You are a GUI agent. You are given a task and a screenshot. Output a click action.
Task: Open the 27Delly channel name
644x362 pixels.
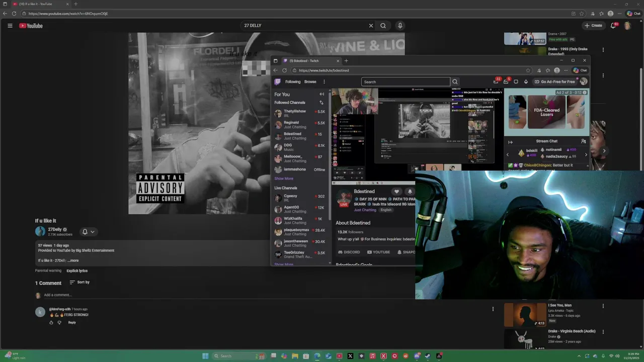[x=55, y=229]
